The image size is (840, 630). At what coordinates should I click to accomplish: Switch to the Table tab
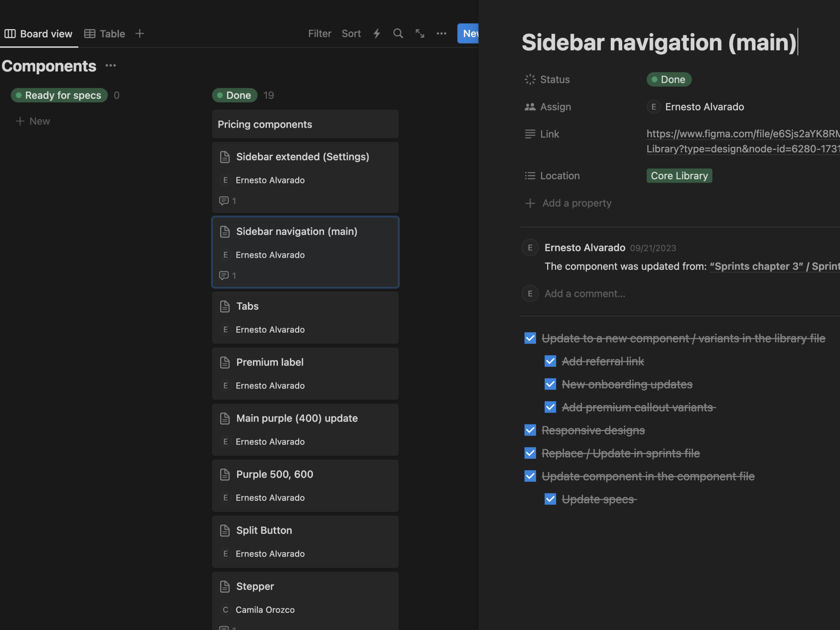[105, 34]
